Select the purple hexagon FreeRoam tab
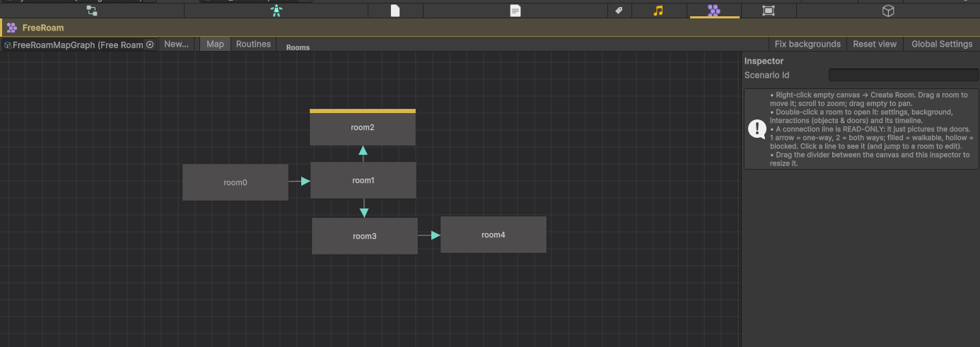 pyautogui.click(x=714, y=11)
